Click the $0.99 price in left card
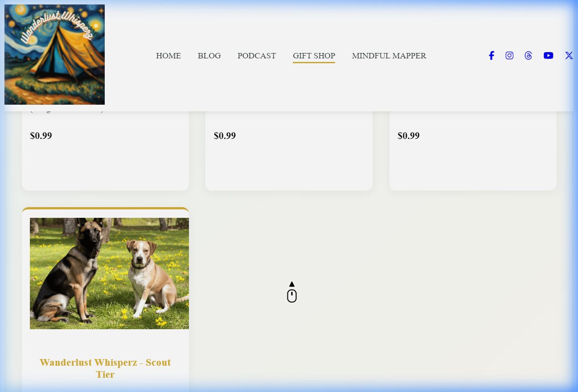This screenshot has width=578, height=392. pos(41,136)
